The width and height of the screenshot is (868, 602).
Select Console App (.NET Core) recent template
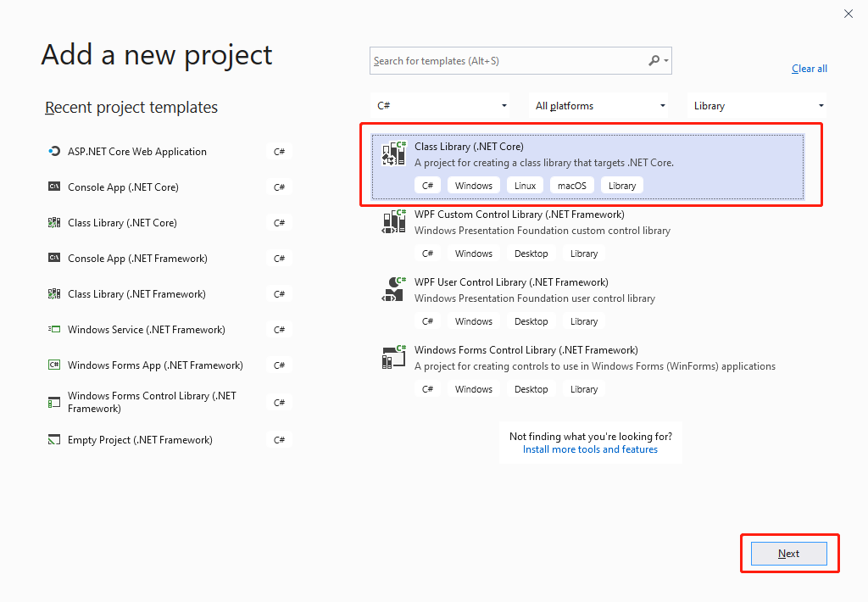[x=169, y=187]
